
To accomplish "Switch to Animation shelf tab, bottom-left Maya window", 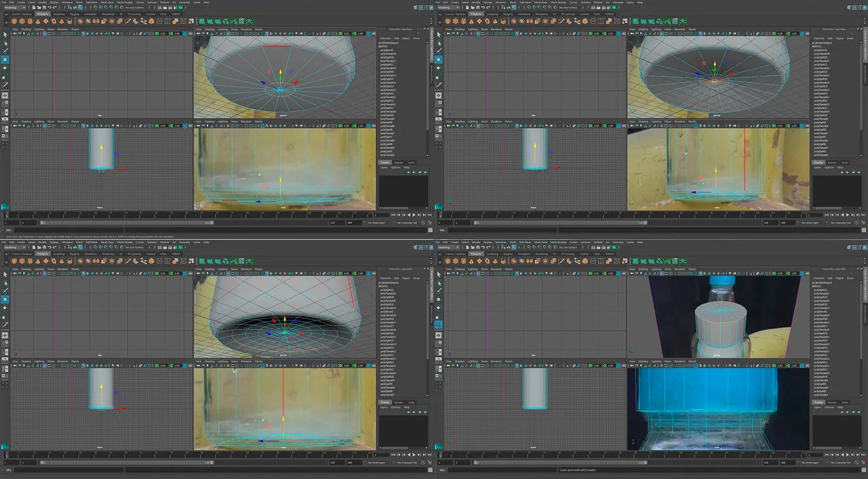I will (x=90, y=254).
